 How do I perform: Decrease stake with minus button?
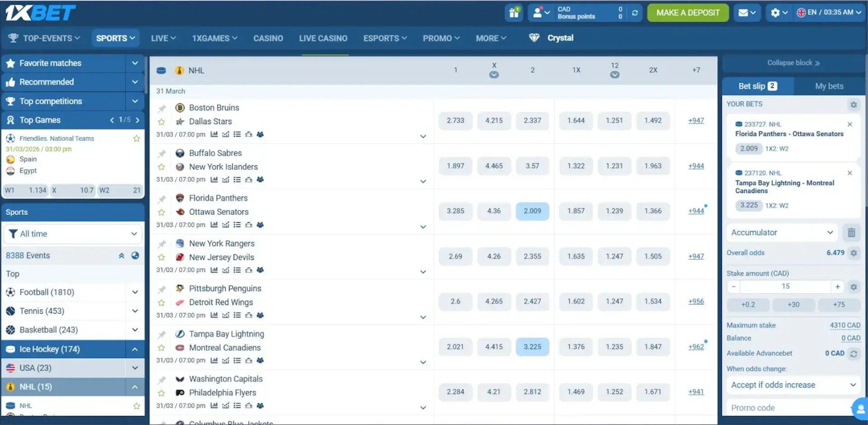point(734,286)
